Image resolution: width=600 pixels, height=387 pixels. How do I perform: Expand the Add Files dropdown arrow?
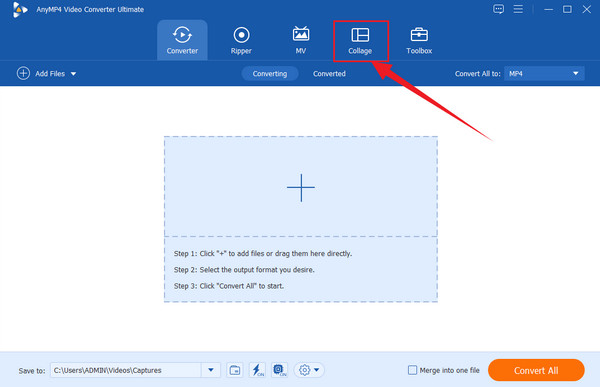coord(73,73)
